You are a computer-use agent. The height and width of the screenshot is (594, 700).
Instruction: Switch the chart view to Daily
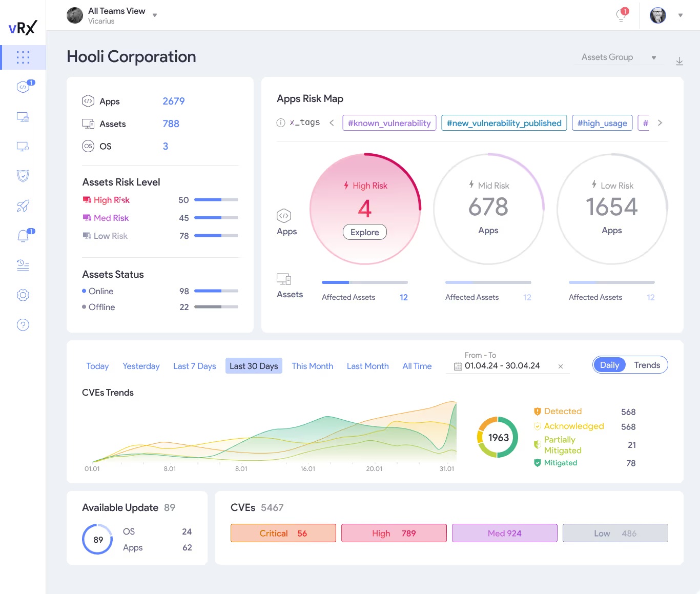click(x=610, y=365)
